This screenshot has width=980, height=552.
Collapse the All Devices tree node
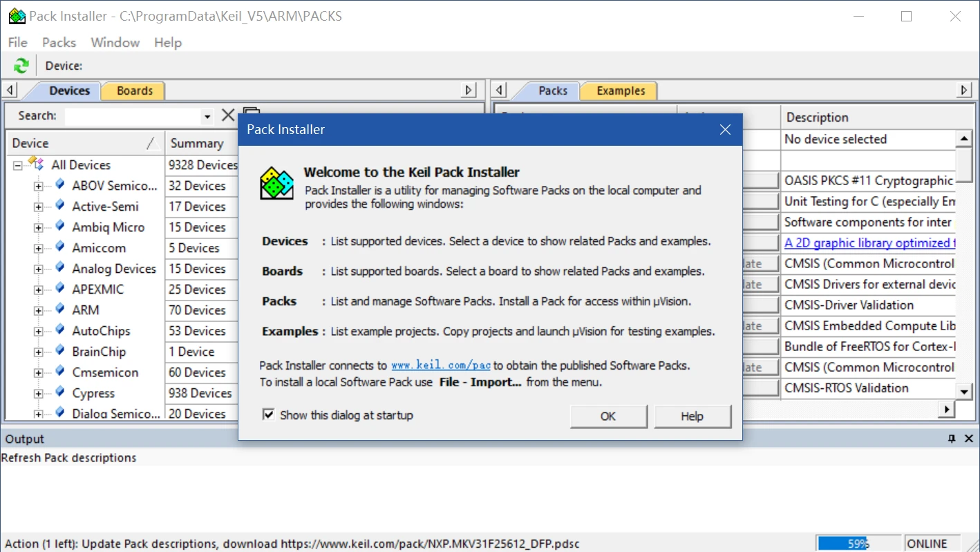point(17,165)
